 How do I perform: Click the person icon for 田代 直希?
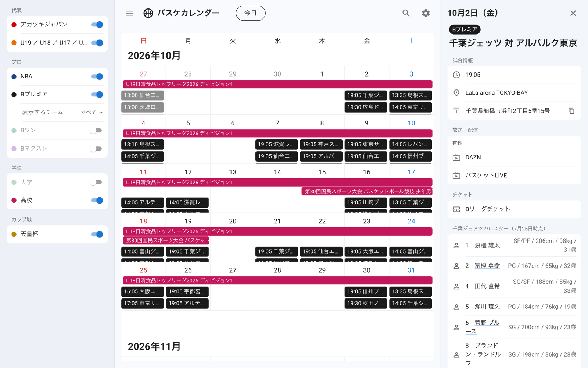(456, 286)
